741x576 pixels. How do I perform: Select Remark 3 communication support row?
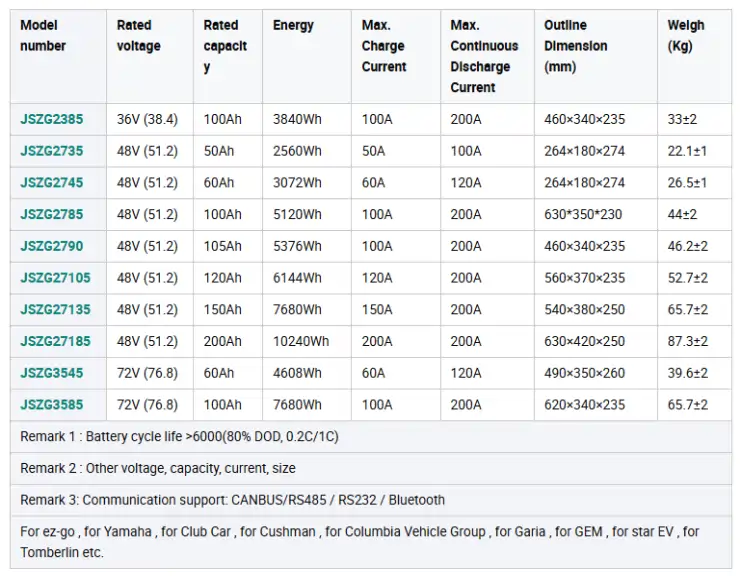coord(232,499)
